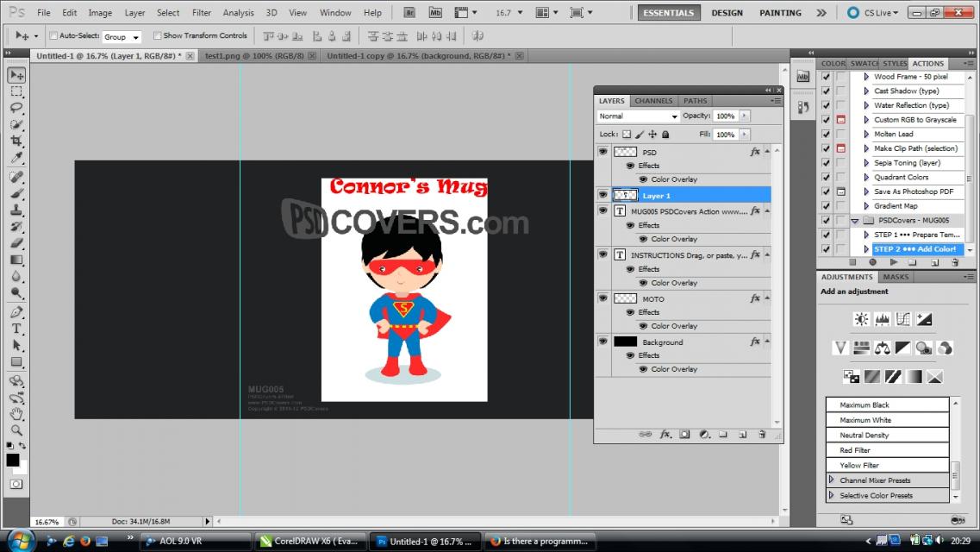The image size is (980, 552).
Task: Launch Mini Bridge from top bar
Action: click(435, 12)
